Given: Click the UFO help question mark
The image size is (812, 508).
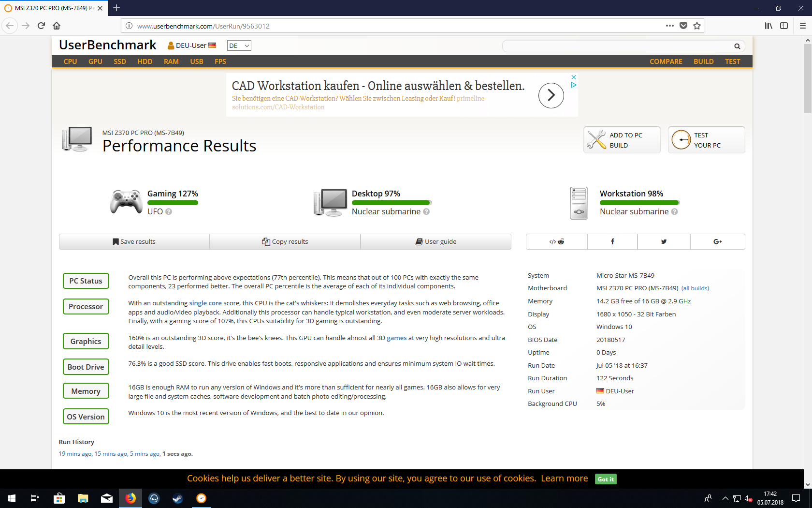Looking at the screenshot, I should pos(169,211).
